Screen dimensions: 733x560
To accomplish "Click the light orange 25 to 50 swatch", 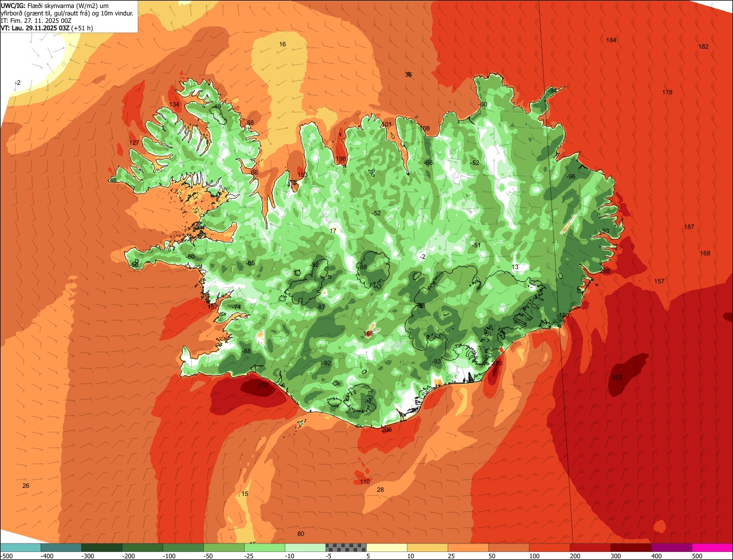I will pyautogui.click(x=467, y=547).
